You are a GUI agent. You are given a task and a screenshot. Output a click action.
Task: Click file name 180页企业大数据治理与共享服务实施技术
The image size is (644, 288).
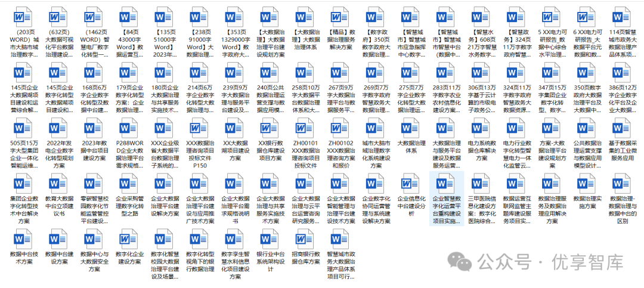(164, 99)
